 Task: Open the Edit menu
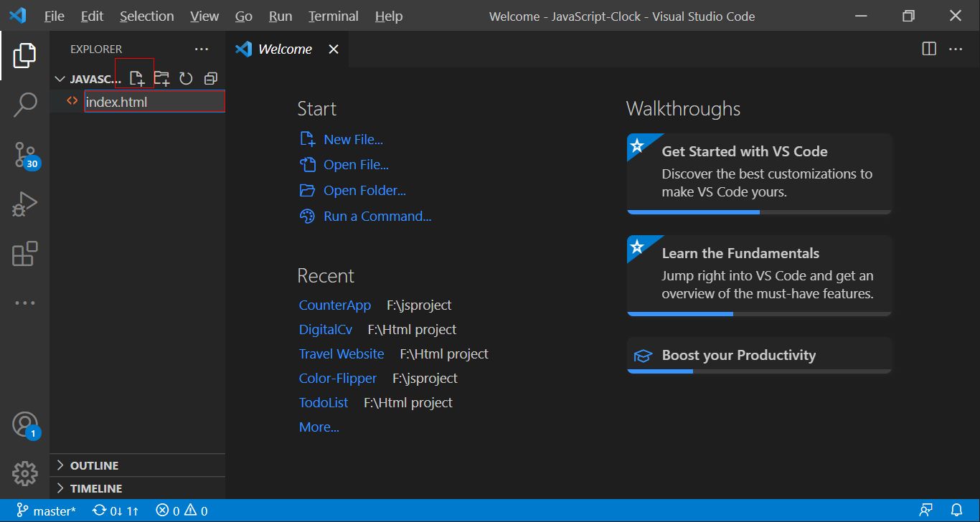[92, 16]
